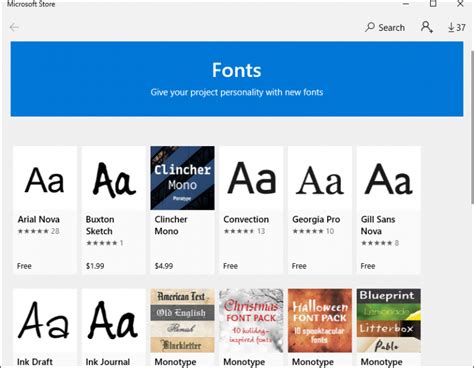
Task: Open the Ink Draft font tile
Action: tap(45, 328)
